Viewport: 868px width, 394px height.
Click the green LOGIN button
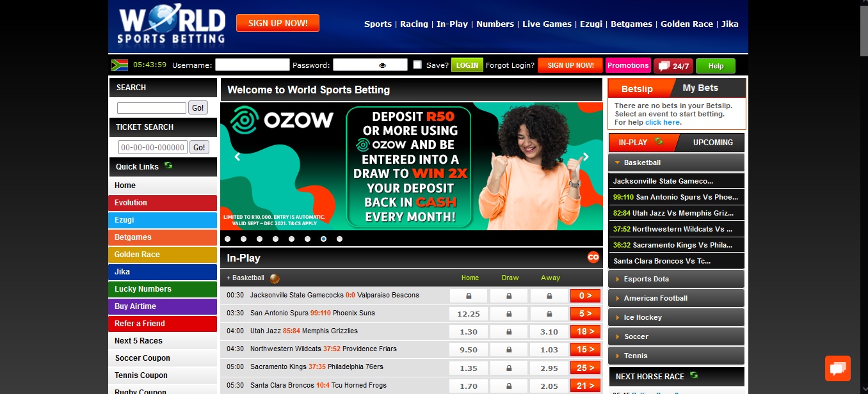(x=467, y=65)
